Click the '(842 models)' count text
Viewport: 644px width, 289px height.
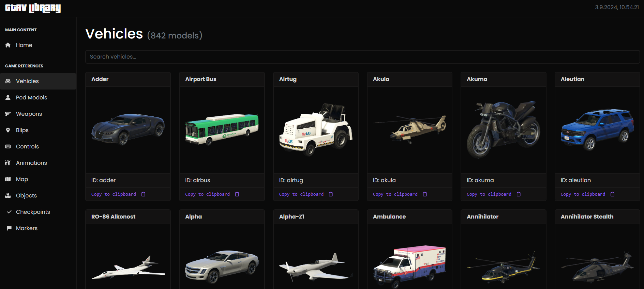[x=175, y=35]
